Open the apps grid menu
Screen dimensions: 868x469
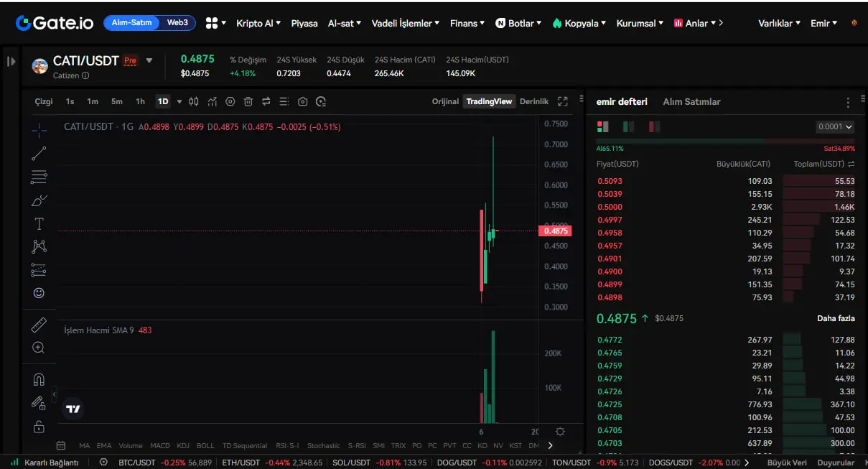[212, 23]
